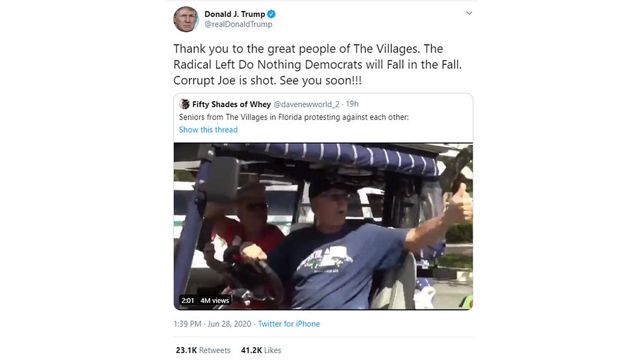644x362 pixels.
Task: View the 23.1K Retweets list
Action: pos(203,350)
